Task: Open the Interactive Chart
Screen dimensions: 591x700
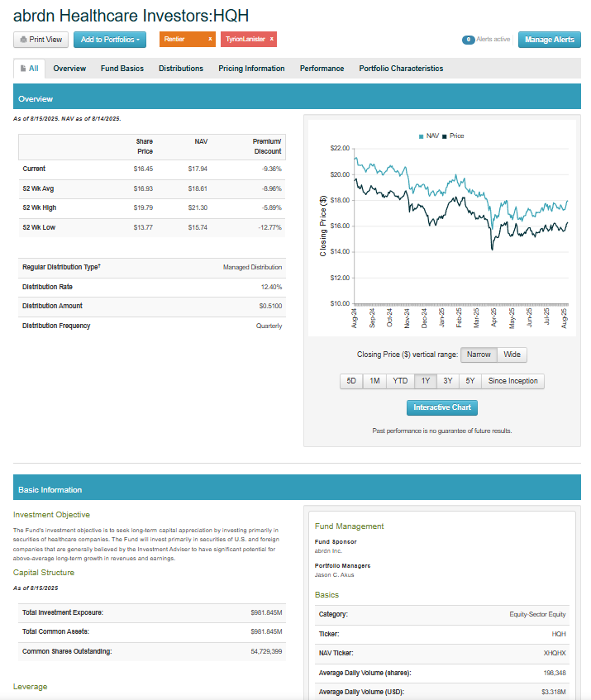Action: [x=442, y=407]
